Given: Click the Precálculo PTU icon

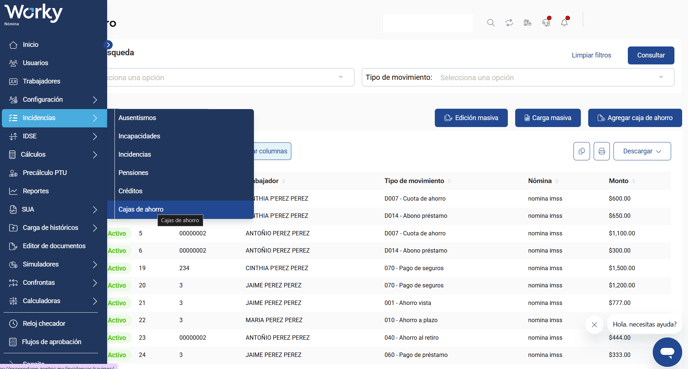Looking at the screenshot, I should (x=13, y=173).
